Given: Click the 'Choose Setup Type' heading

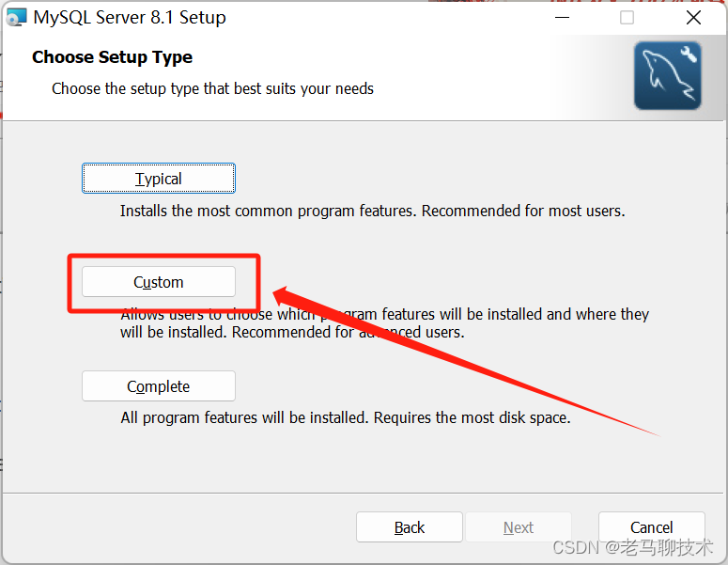Looking at the screenshot, I should [x=112, y=57].
